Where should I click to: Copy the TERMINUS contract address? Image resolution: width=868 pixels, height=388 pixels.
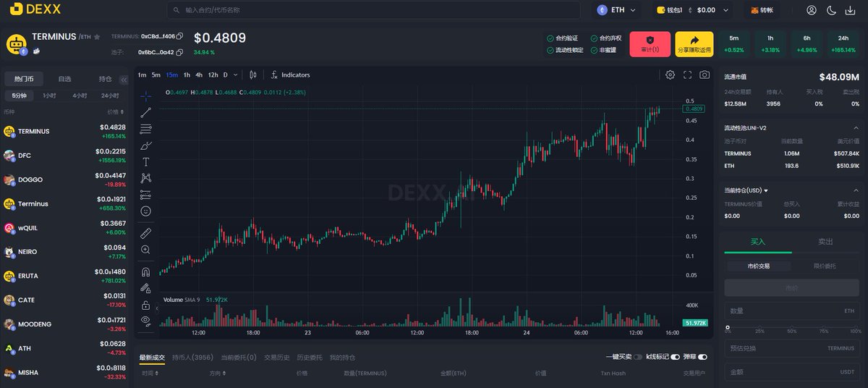click(179, 35)
